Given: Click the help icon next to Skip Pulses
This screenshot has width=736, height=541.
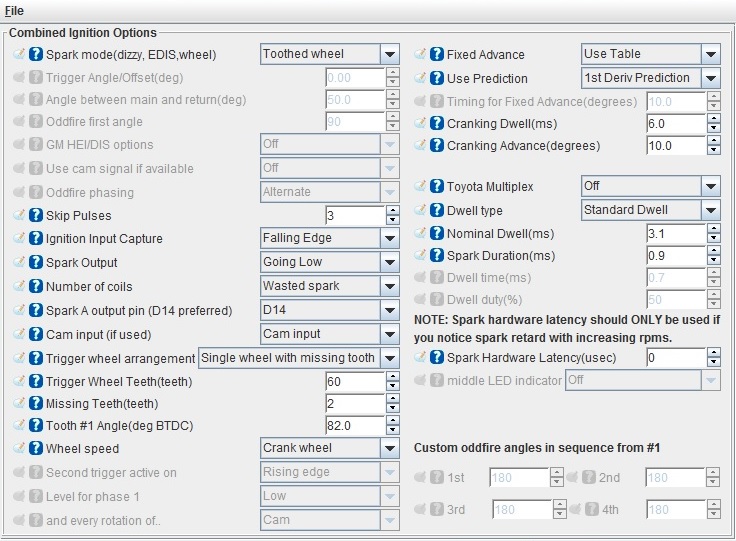Looking at the screenshot, I should point(36,215).
